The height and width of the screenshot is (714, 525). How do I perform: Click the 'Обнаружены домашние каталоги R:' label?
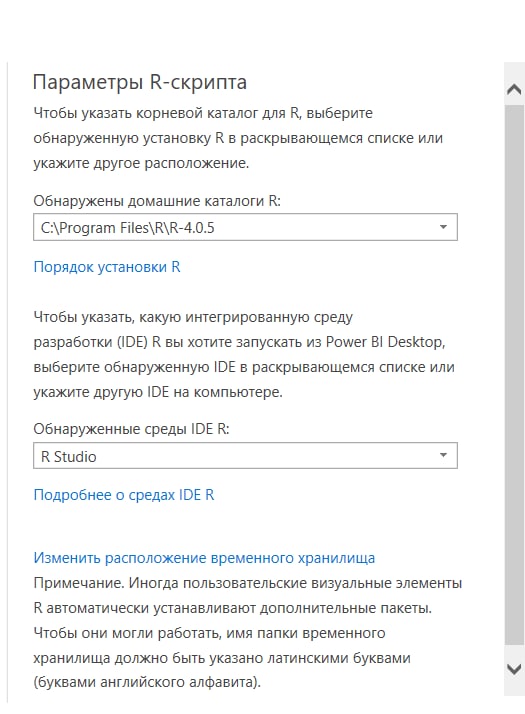157,201
